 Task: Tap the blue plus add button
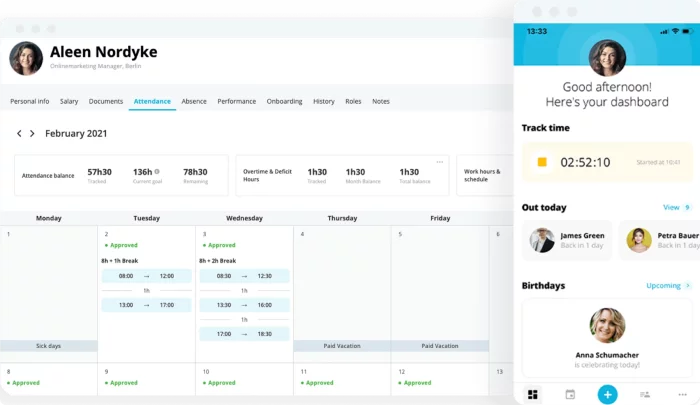tap(607, 394)
